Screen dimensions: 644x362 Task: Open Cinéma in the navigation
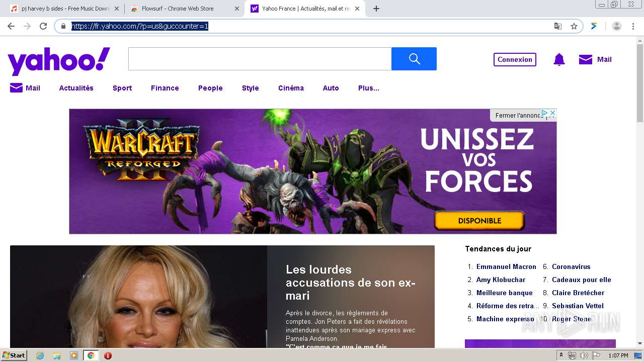(x=291, y=88)
